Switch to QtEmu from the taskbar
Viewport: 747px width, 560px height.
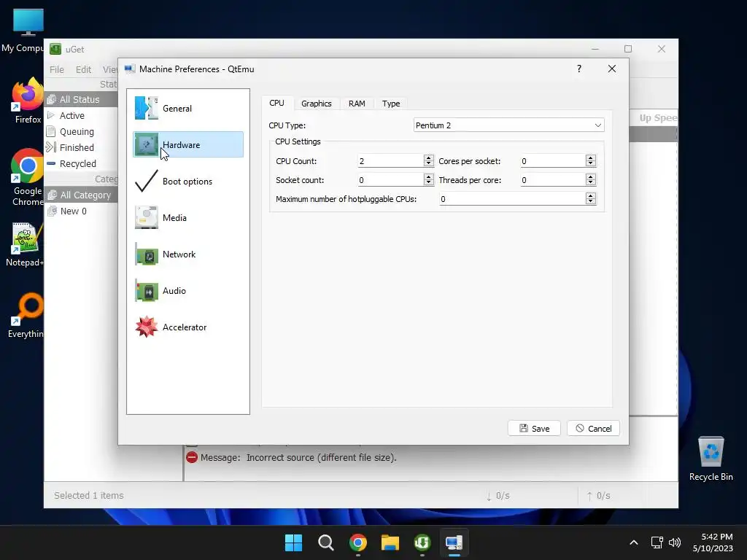(x=454, y=542)
